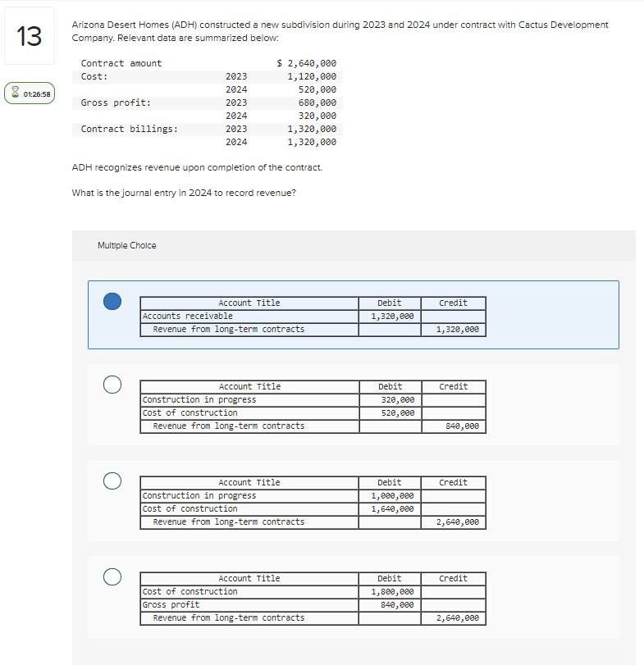Click the 2023 cost value 1,120,000
The height and width of the screenshot is (665, 644).
pyautogui.click(x=312, y=76)
